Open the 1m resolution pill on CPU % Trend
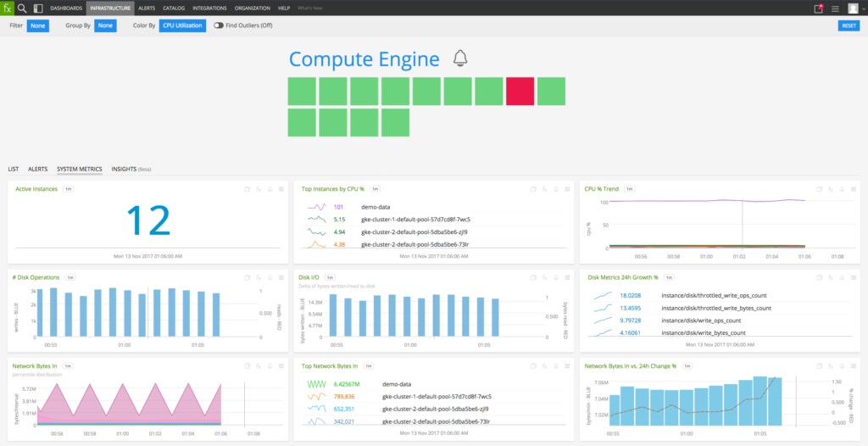Image resolution: width=868 pixels, height=446 pixels. click(x=630, y=189)
